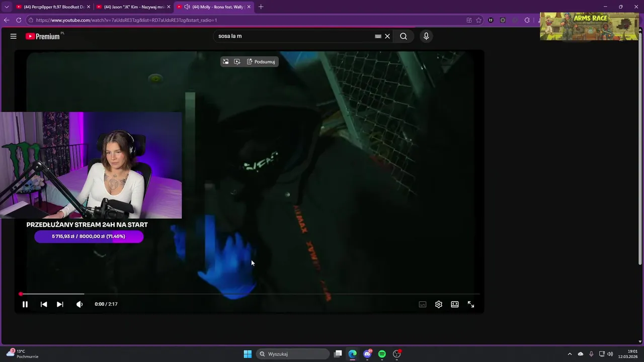Open the video settings gear
The width and height of the screenshot is (644, 362).
click(x=439, y=304)
